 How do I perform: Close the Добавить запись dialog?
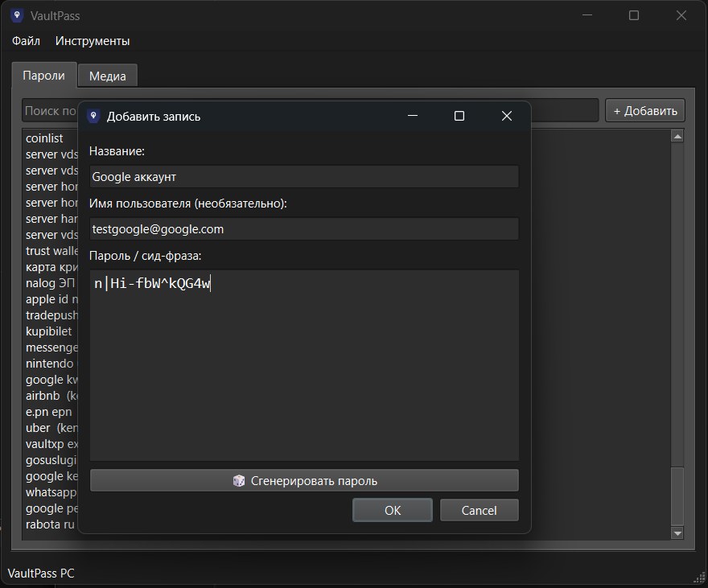click(x=507, y=116)
